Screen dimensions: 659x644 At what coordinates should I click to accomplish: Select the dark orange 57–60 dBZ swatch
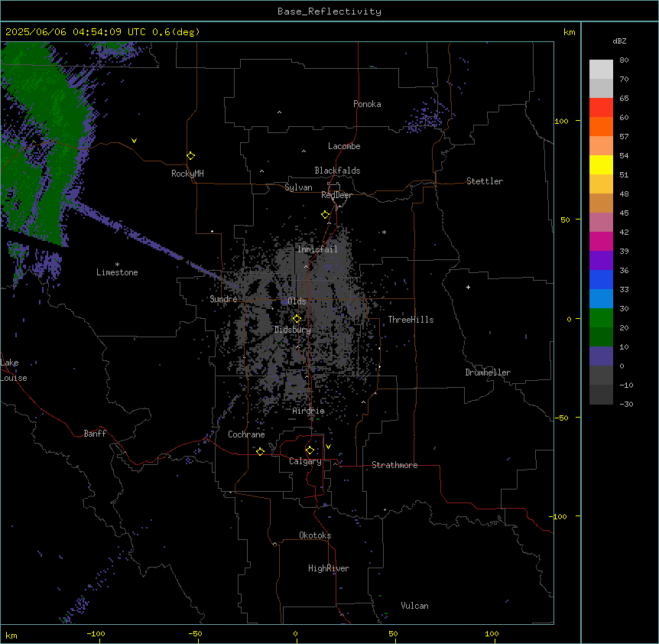pos(601,126)
